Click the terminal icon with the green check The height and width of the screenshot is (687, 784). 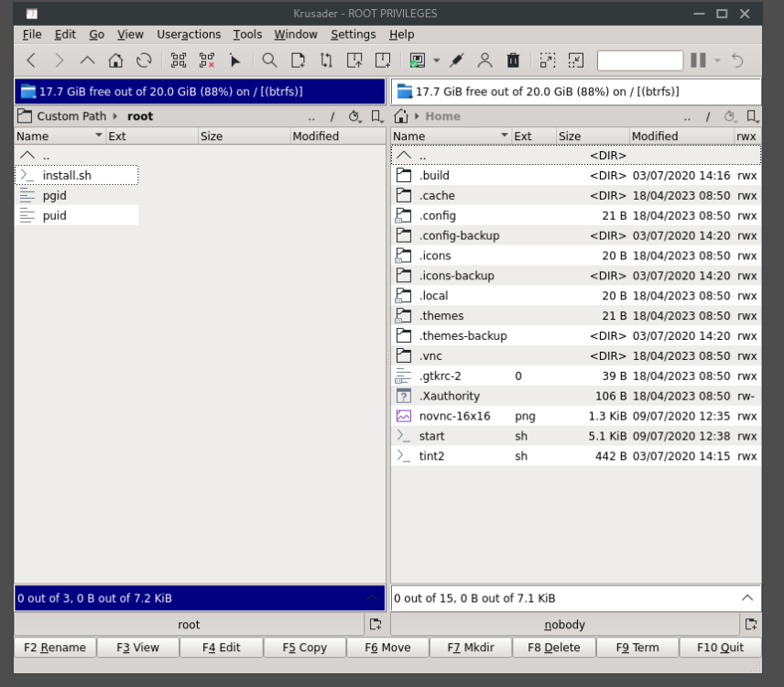418,60
